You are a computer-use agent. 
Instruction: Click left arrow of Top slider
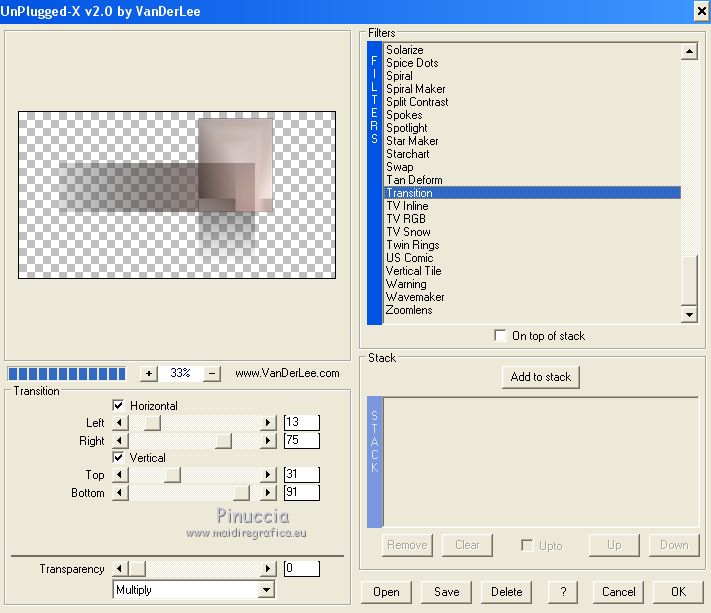click(x=120, y=475)
